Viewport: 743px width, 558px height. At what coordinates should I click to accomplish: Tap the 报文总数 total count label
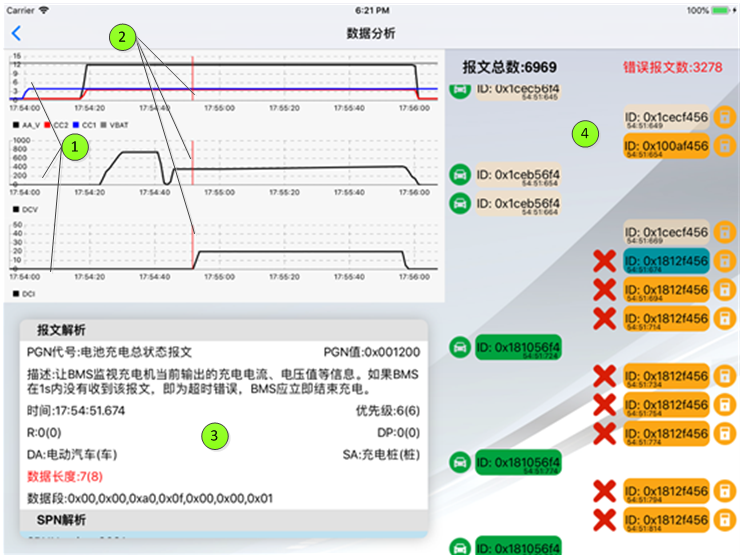click(x=508, y=67)
